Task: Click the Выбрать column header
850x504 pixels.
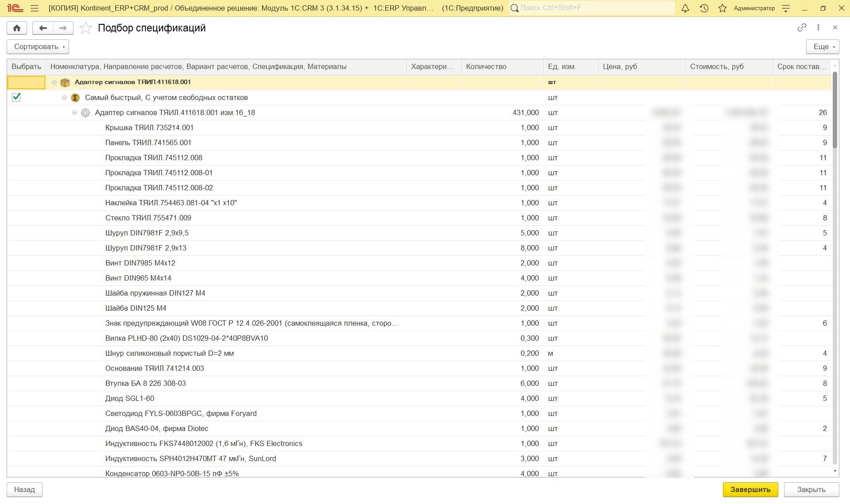Action: [26, 67]
